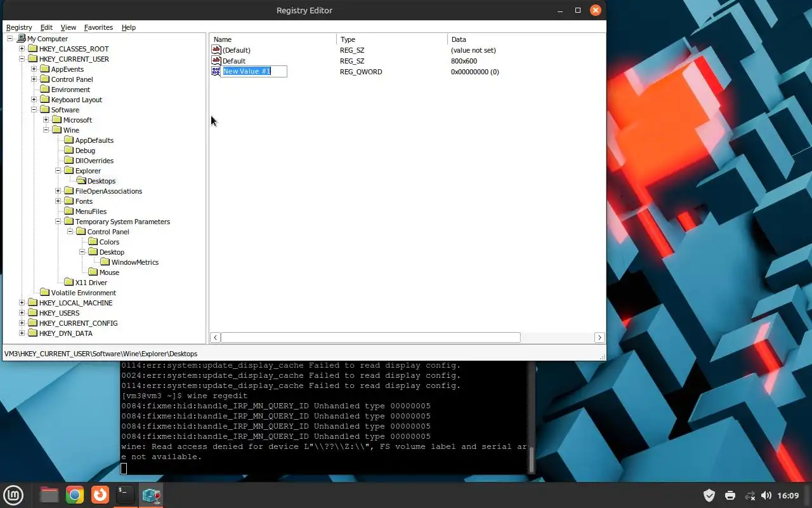Screen dimensions: 812x508
Task: Click the HKEY_CURRENT_USER folder icon
Action: tap(33, 59)
